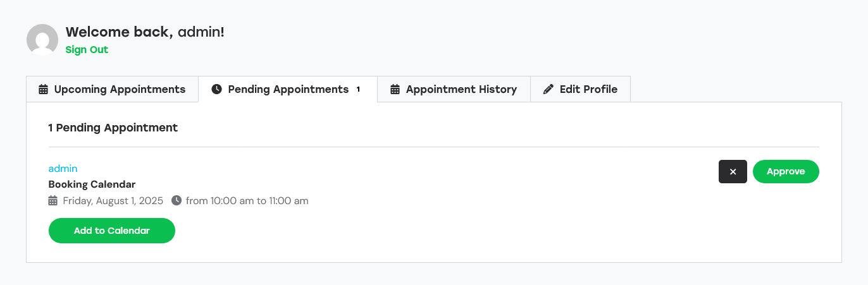Click the admin avatar profile picture

coord(42,40)
